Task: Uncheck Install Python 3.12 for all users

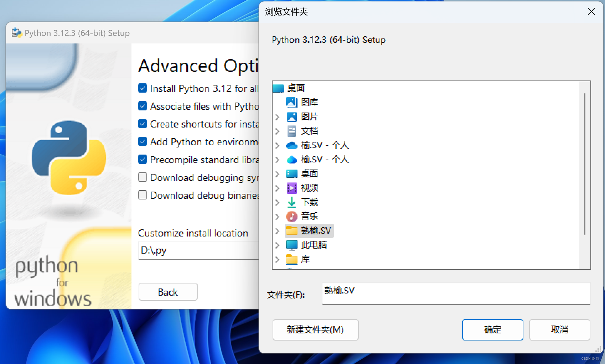Action: pyautogui.click(x=143, y=88)
